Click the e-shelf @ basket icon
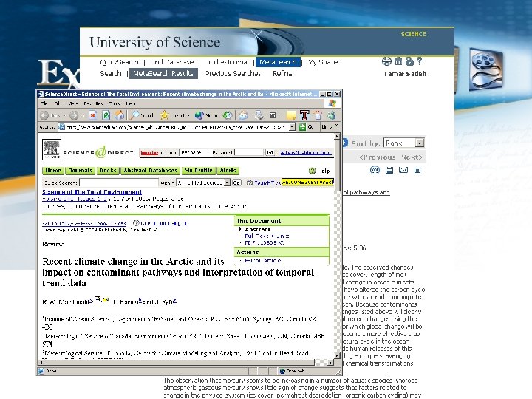Screen dimensions: 532x399 [375, 170]
